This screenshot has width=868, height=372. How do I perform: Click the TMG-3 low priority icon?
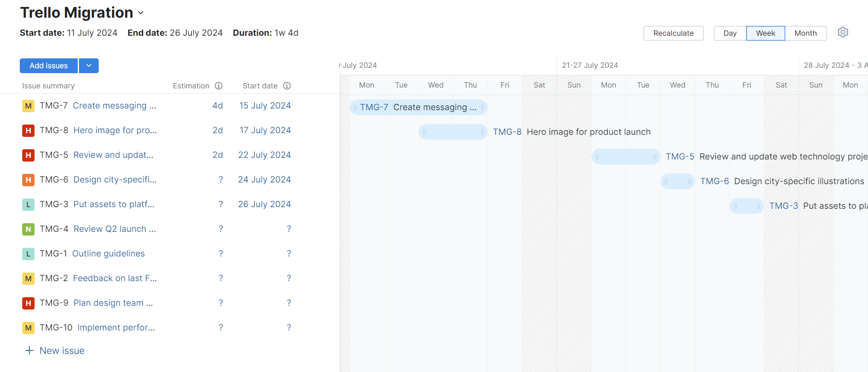click(28, 205)
